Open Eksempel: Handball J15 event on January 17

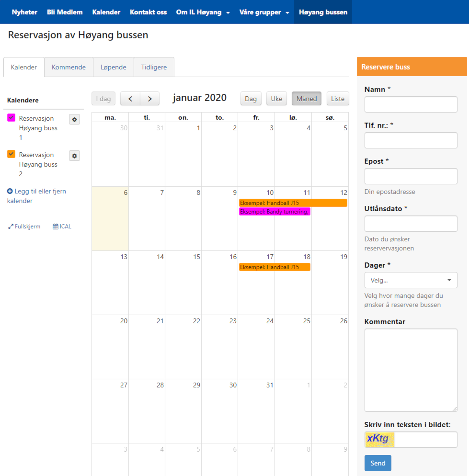coord(275,267)
